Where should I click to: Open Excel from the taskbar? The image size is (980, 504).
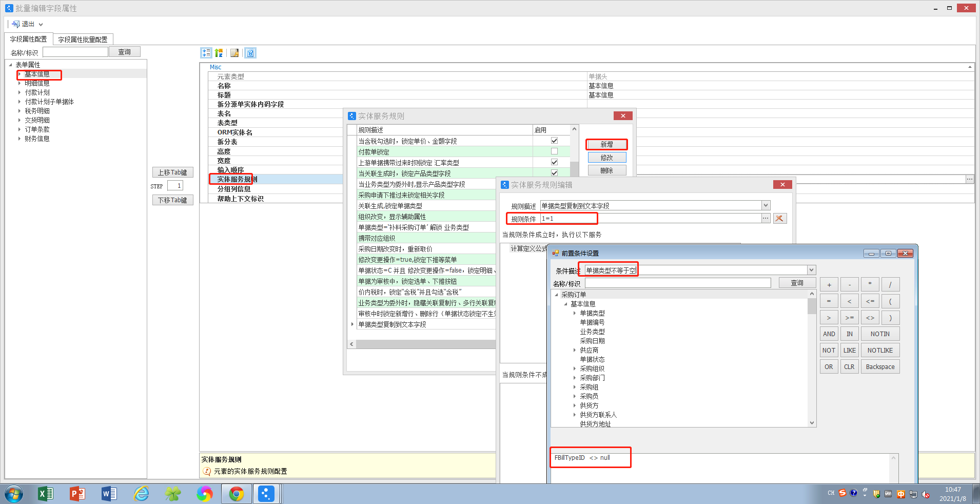(45, 494)
